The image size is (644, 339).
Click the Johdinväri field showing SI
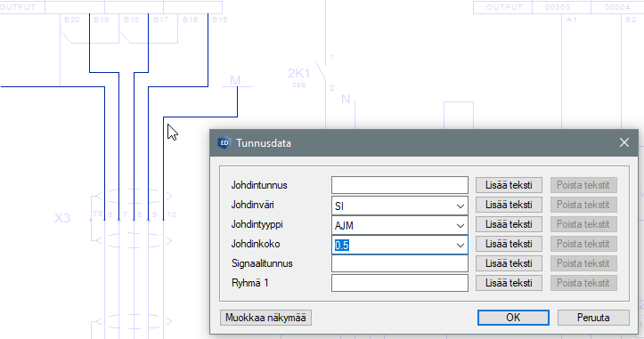point(400,206)
